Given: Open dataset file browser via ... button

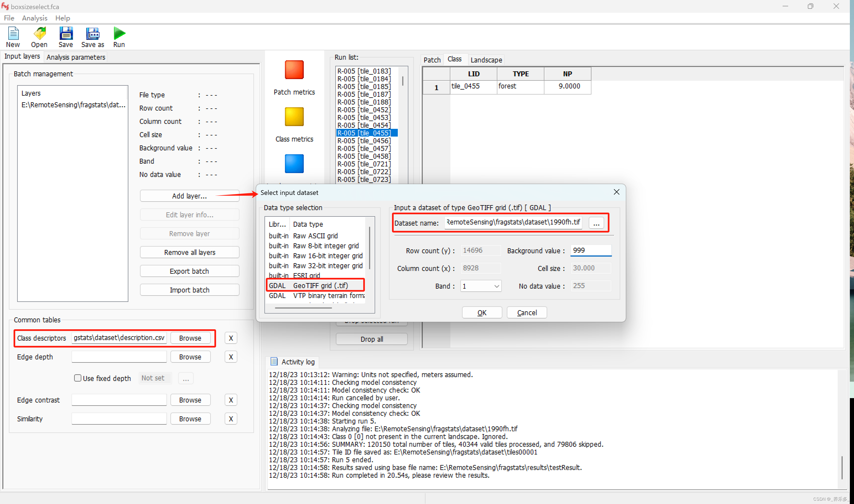Looking at the screenshot, I should click(596, 223).
